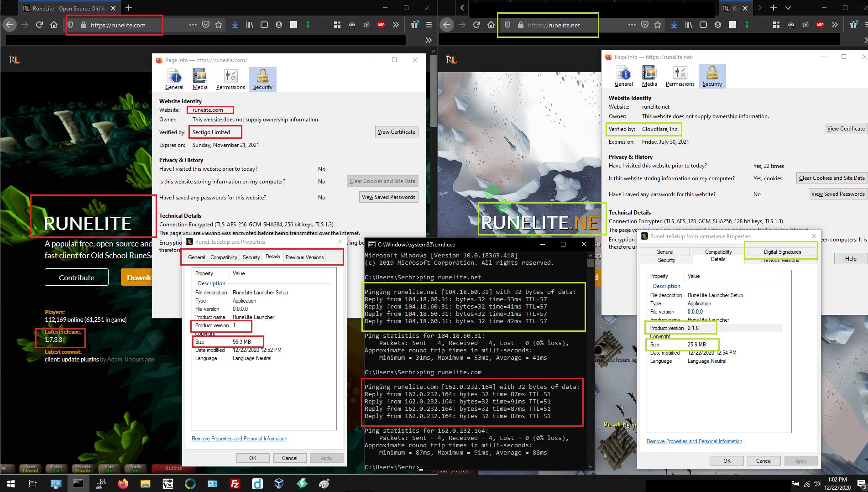The height and width of the screenshot is (492, 868).
Task: Open tracking protection shield for runelite.com
Action: click(x=70, y=25)
